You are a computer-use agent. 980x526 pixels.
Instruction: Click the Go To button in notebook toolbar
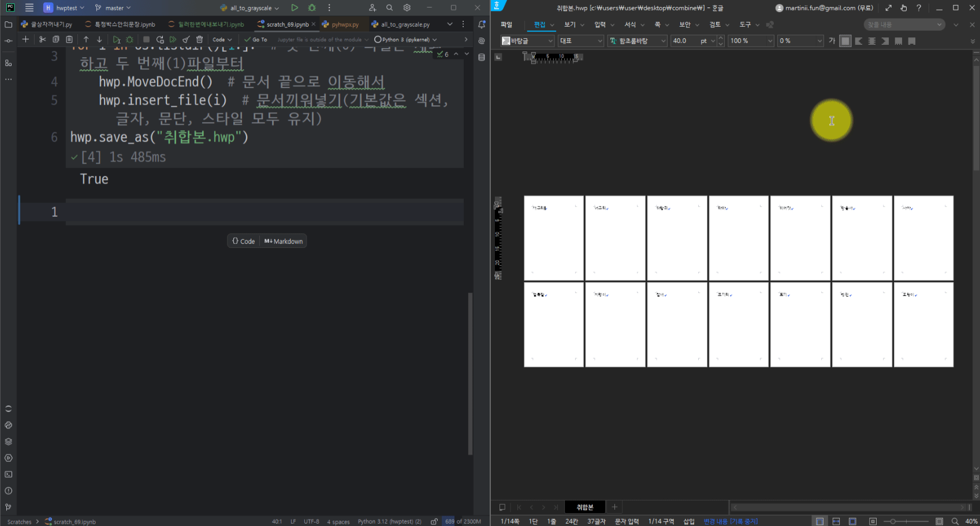click(x=256, y=39)
